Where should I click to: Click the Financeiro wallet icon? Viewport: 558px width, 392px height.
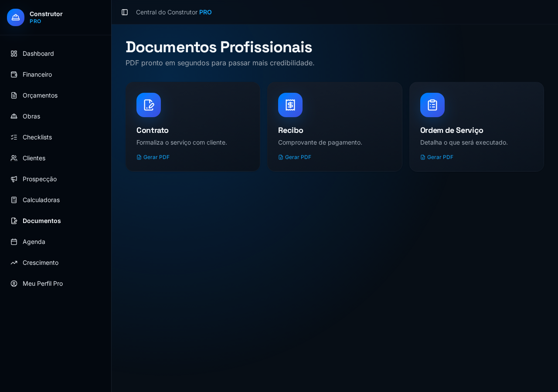(x=14, y=74)
